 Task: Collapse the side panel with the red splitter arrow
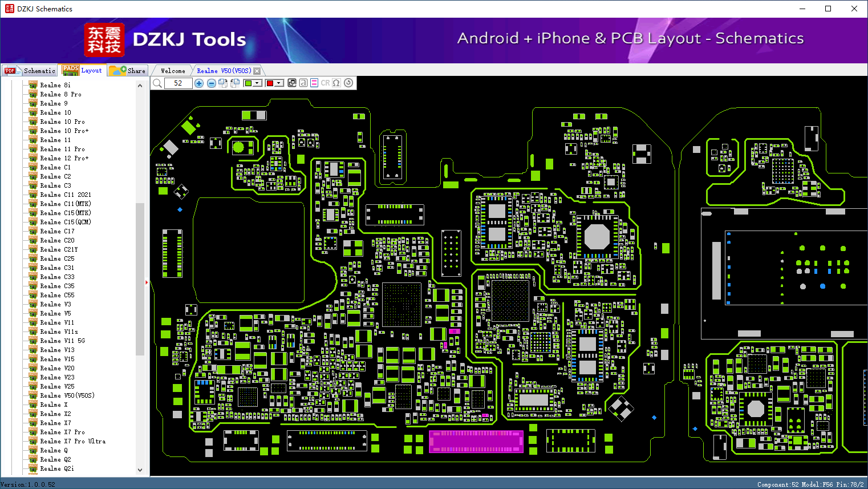[147, 282]
